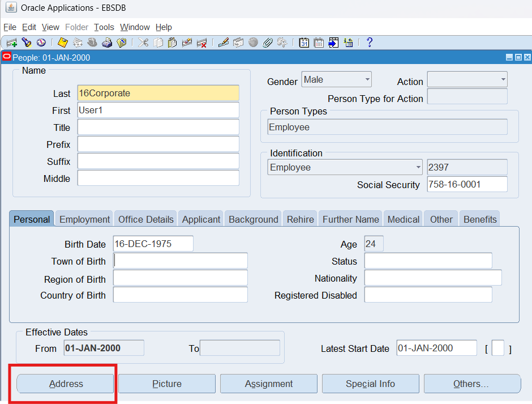Open the Tools menu
This screenshot has width=532, height=404.
click(x=104, y=27)
